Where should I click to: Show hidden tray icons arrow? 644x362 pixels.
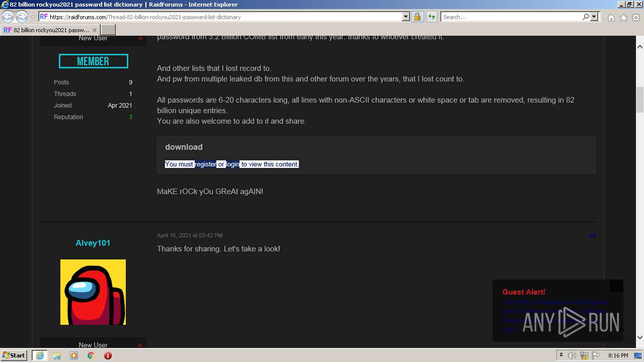coord(561,355)
